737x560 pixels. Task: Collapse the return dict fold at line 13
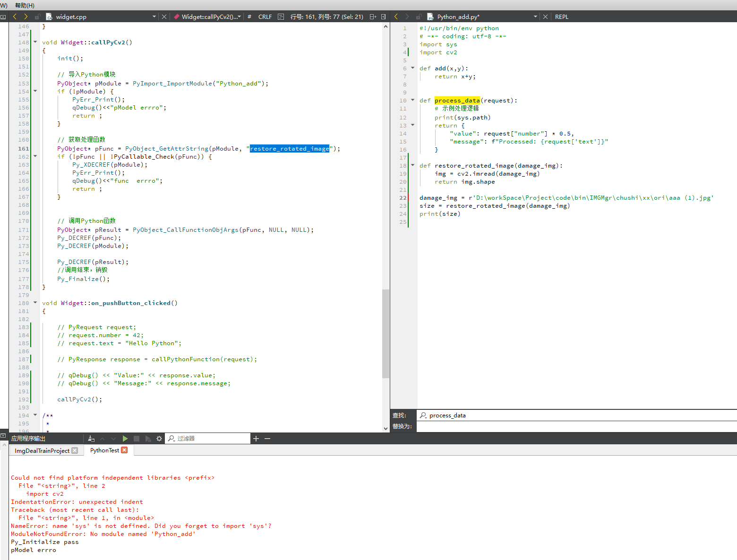coord(412,125)
